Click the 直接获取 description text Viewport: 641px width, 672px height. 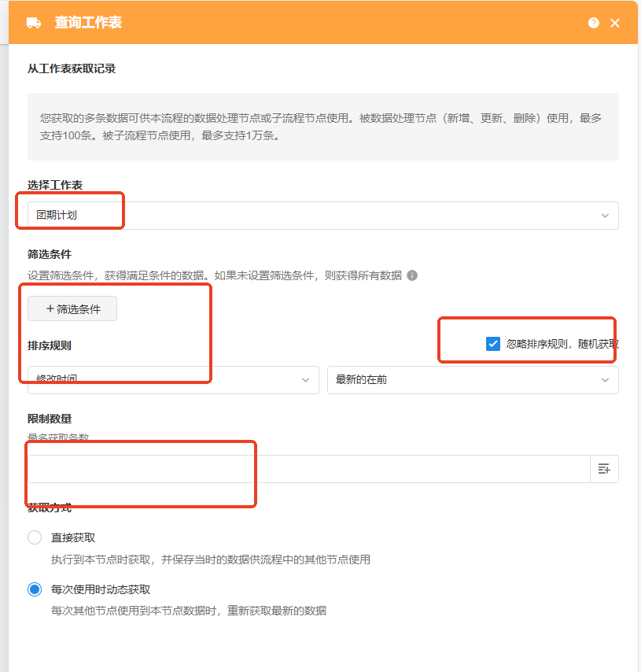211,559
